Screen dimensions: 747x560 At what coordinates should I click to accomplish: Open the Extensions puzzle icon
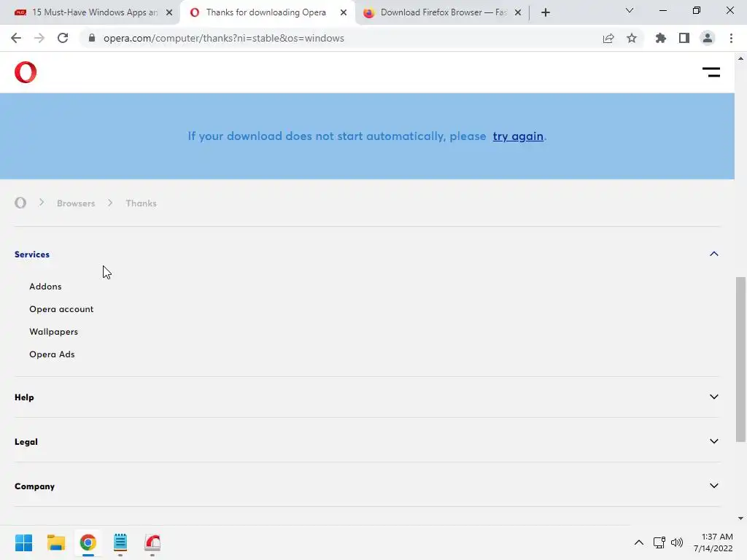pos(661,38)
